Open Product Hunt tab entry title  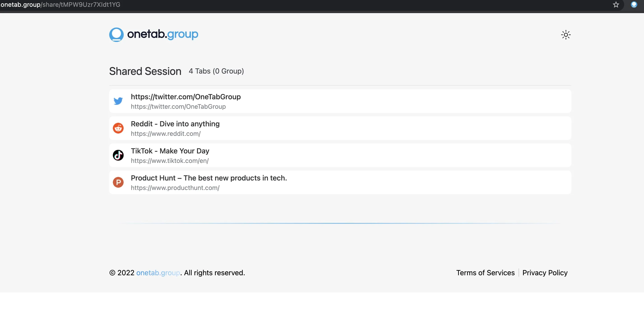tap(208, 178)
